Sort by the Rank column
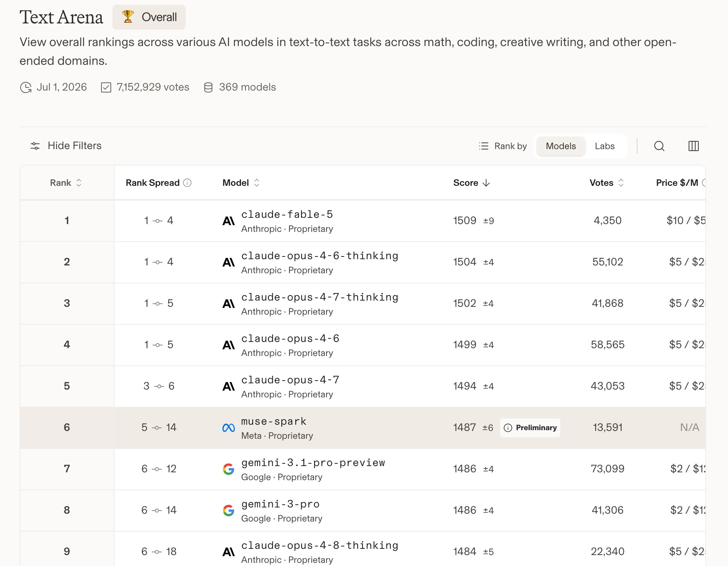Screen dimensions: 728x566 click(x=66, y=183)
